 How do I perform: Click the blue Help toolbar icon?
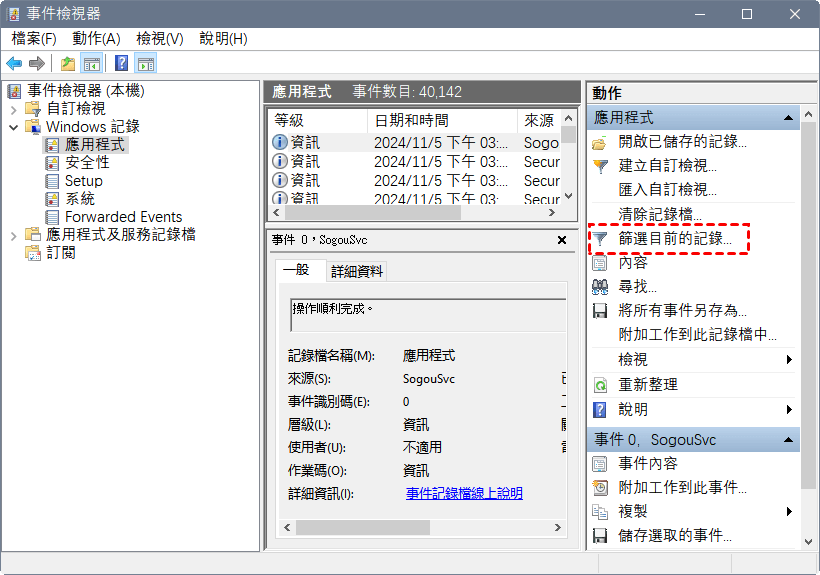click(121, 64)
